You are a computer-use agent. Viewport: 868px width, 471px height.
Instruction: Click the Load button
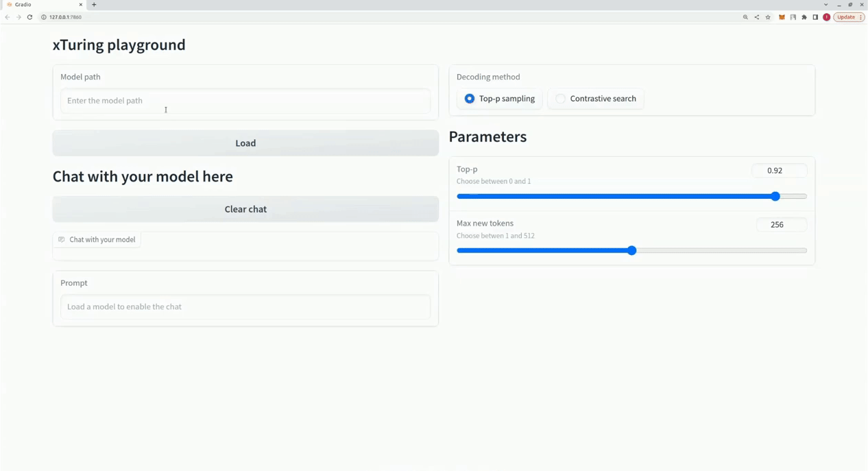[245, 143]
